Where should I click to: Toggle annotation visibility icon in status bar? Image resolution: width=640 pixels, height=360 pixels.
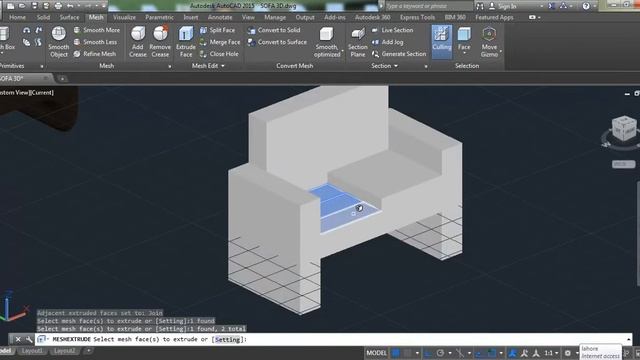(524, 353)
